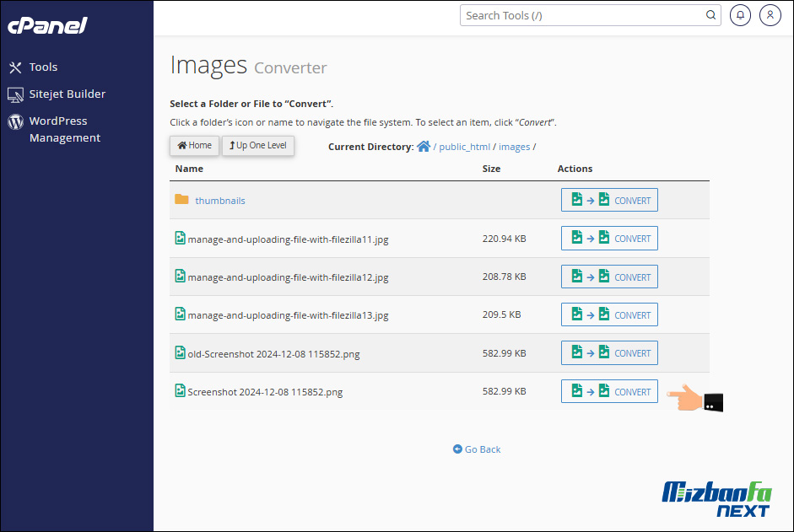The height and width of the screenshot is (532, 794).
Task: Convert manage-and-uploading-file-with-filezilla13.jpg
Action: point(609,314)
